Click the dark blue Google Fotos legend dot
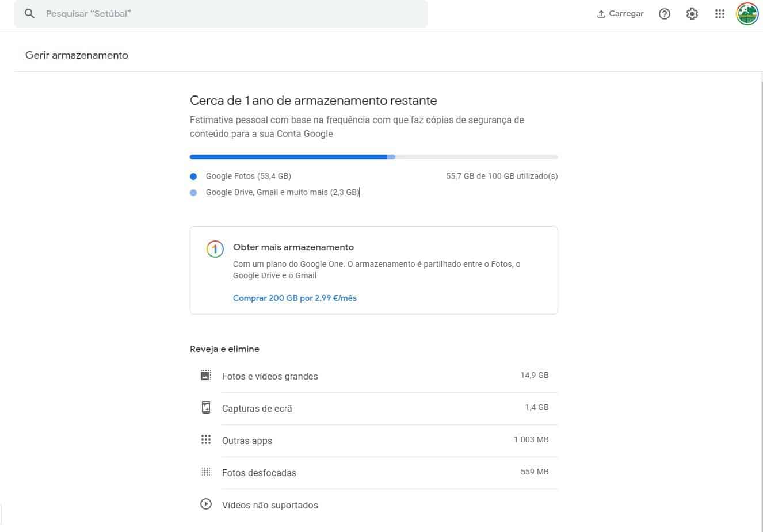This screenshot has width=763, height=532. coord(193,177)
